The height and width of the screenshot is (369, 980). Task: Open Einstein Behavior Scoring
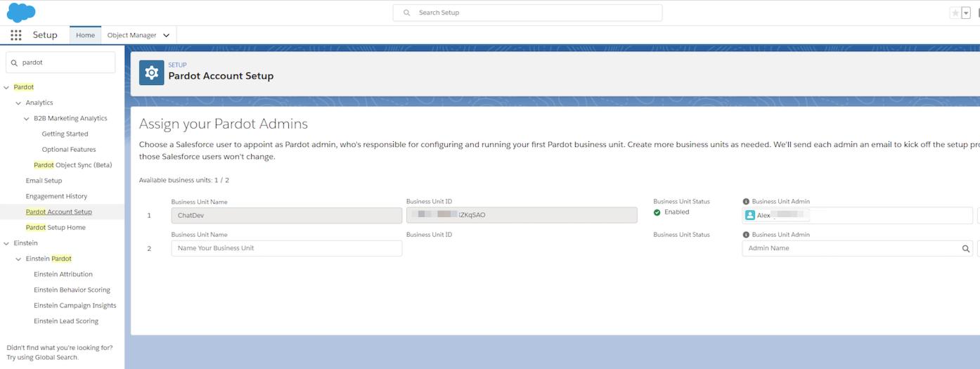click(72, 290)
